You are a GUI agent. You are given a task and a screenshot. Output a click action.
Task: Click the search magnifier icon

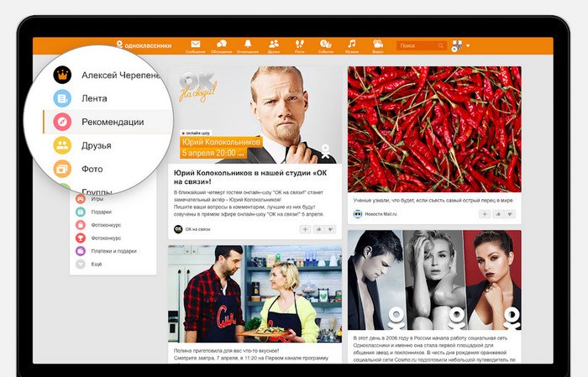pyautogui.click(x=441, y=45)
